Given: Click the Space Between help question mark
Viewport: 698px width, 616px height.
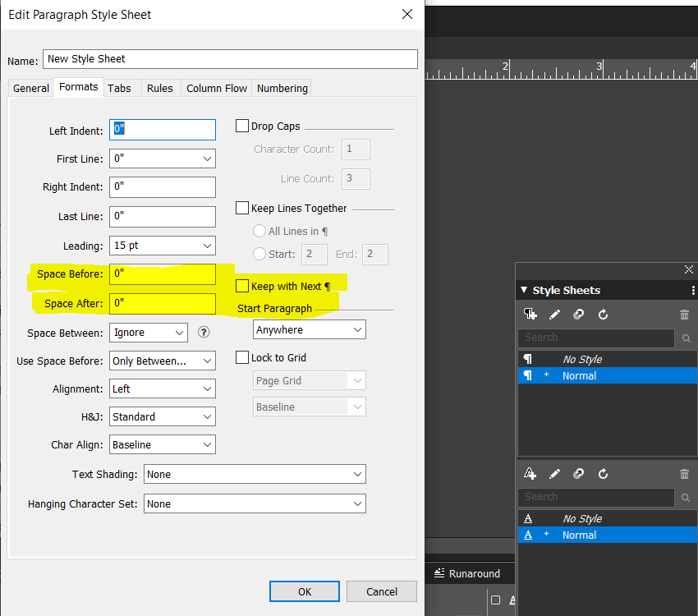Looking at the screenshot, I should coord(204,333).
